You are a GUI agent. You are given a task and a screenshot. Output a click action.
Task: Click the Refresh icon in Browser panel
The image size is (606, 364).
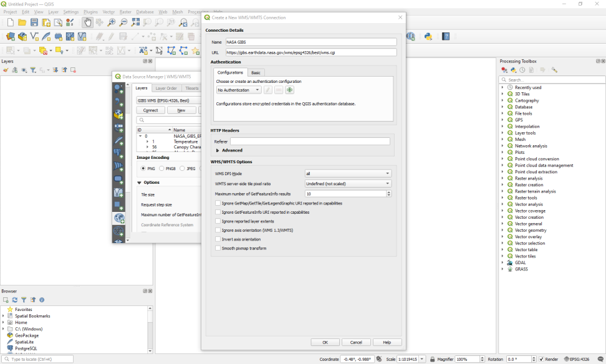pyautogui.click(x=15, y=300)
